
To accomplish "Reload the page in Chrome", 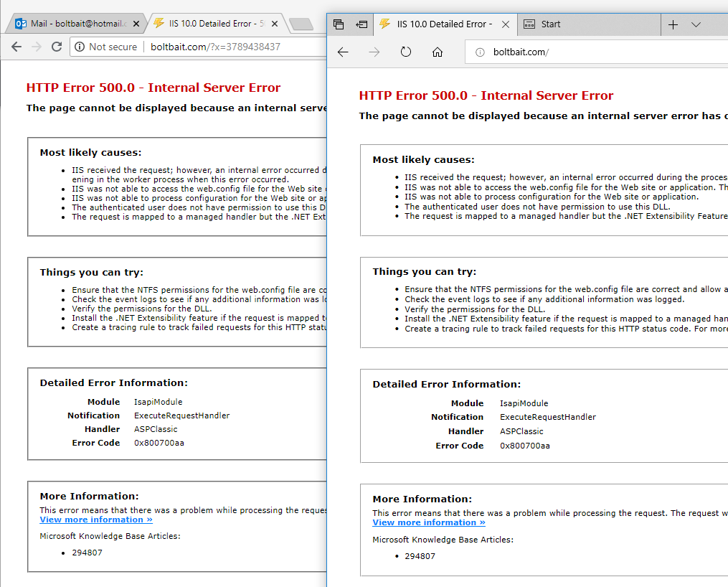I will click(x=57, y=47).
